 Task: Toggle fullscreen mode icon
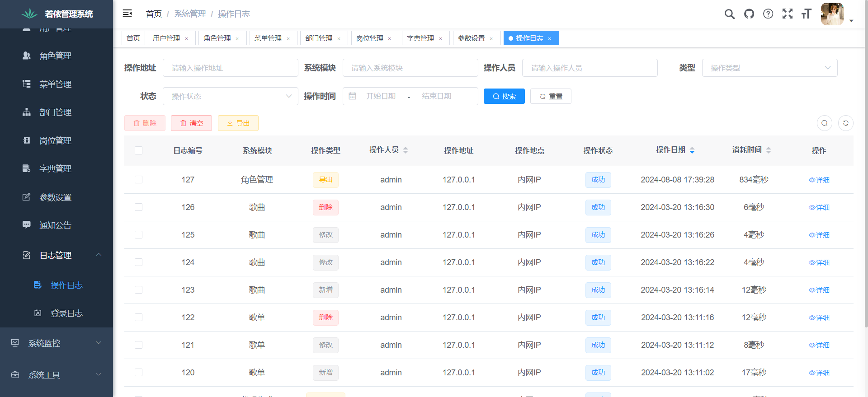[x=787, y=14]
